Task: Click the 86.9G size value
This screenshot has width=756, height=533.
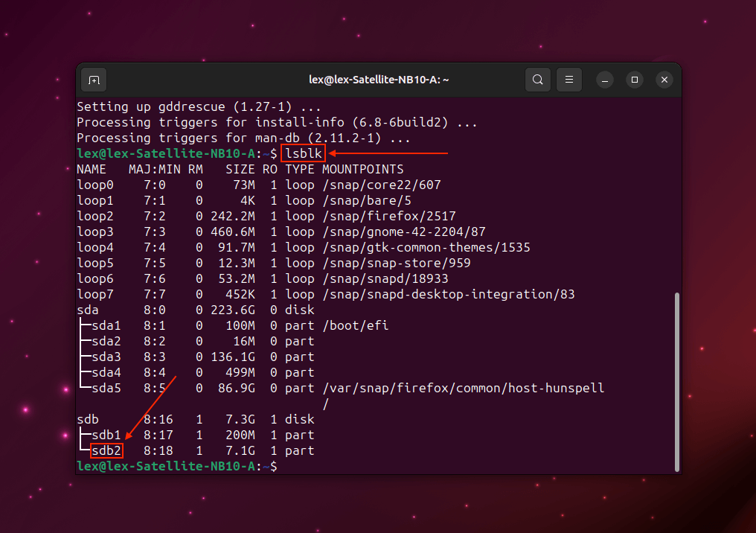Action: [x=237, y=389]
